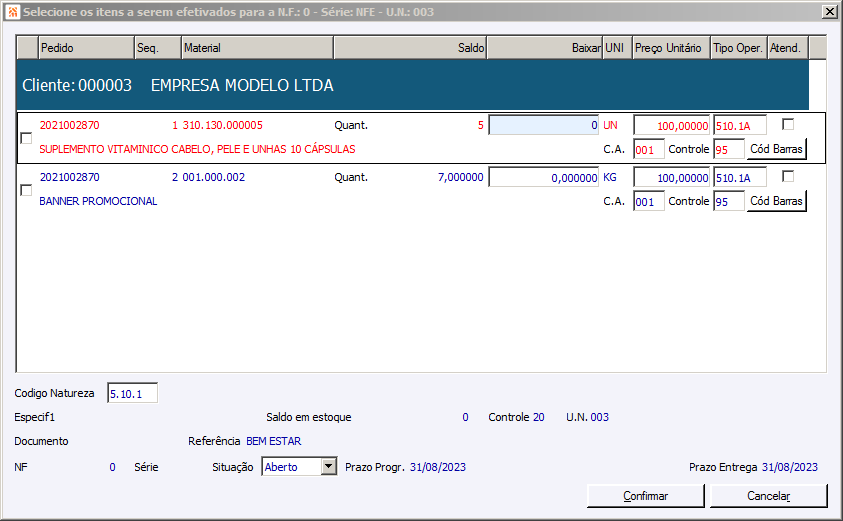
Task: Select SUPLEMENTO VITAMINICO CABELO, PELE E UNHAS description
Action: tap(197, 149)
